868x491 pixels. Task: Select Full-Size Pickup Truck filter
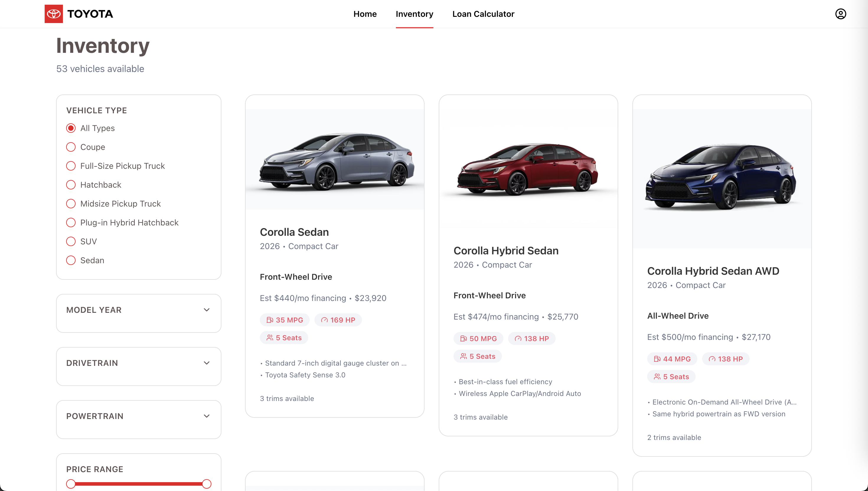(71, 166)
